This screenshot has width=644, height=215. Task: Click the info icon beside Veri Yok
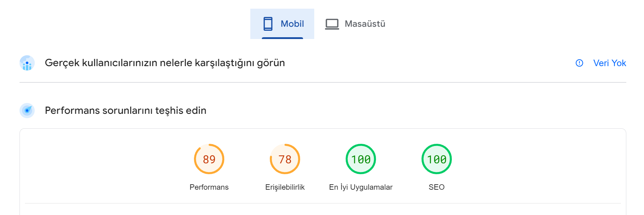tap(579, 63)
